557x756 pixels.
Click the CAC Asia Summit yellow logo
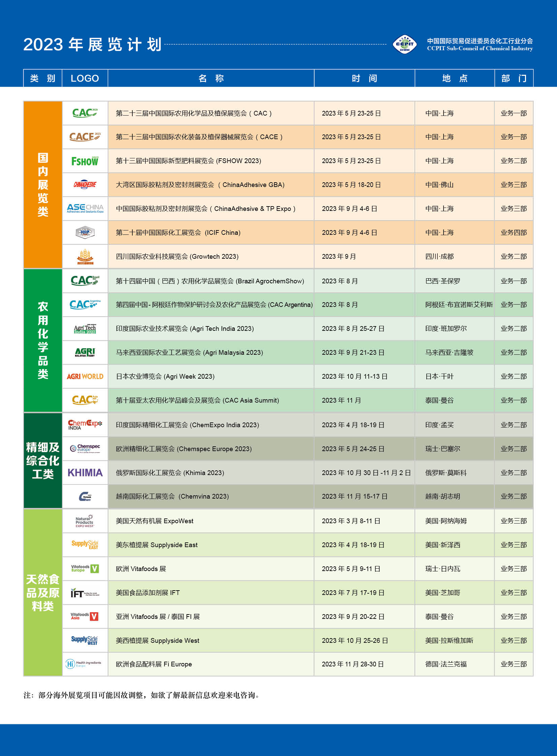tap(85, 400)
